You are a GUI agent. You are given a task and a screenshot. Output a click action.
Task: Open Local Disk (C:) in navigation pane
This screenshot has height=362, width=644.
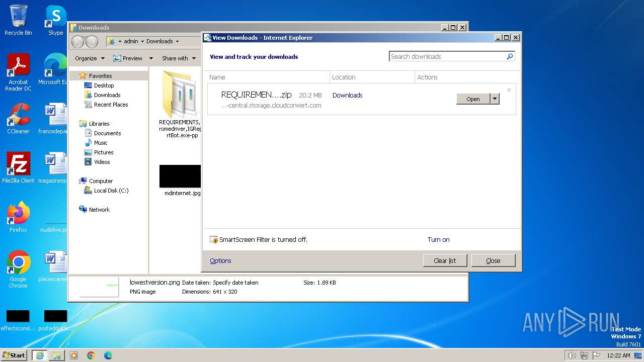(x=111, y=191)
